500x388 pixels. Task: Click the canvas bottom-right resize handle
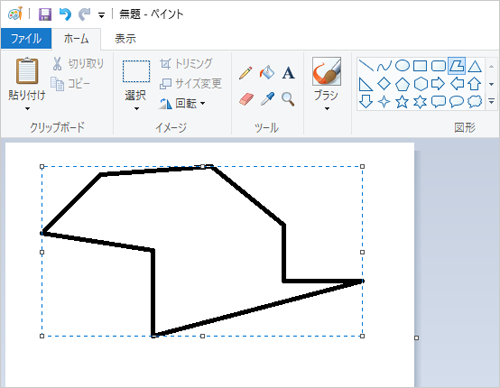click(416, 338)
